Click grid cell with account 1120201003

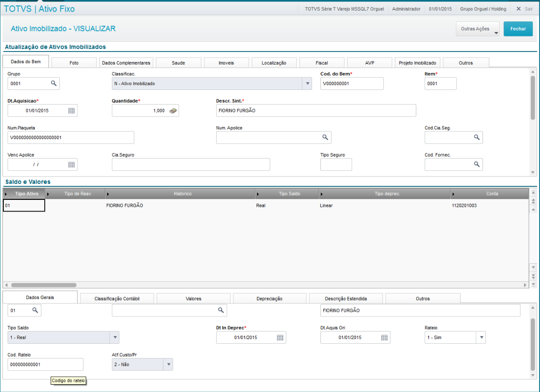pos(489,205)
